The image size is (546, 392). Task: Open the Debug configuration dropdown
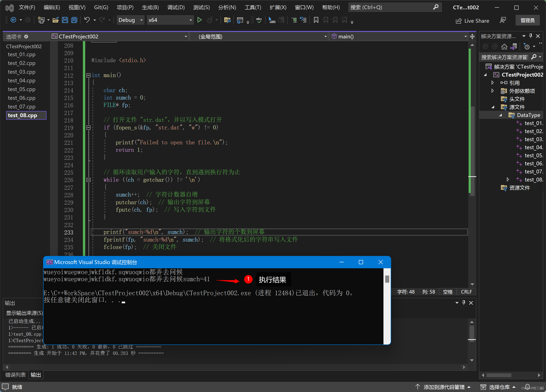pos(130,20)
